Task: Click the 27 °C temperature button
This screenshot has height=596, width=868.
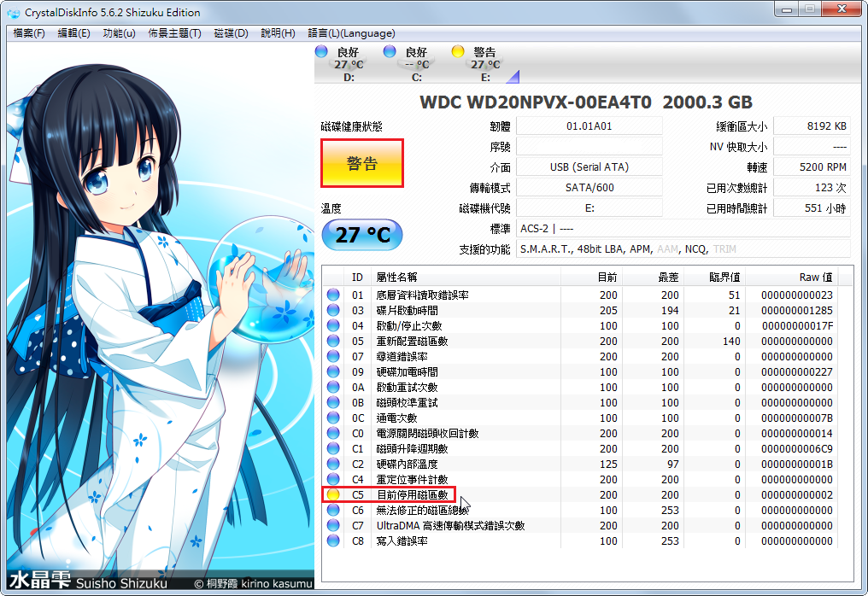Action: [362, 235]
